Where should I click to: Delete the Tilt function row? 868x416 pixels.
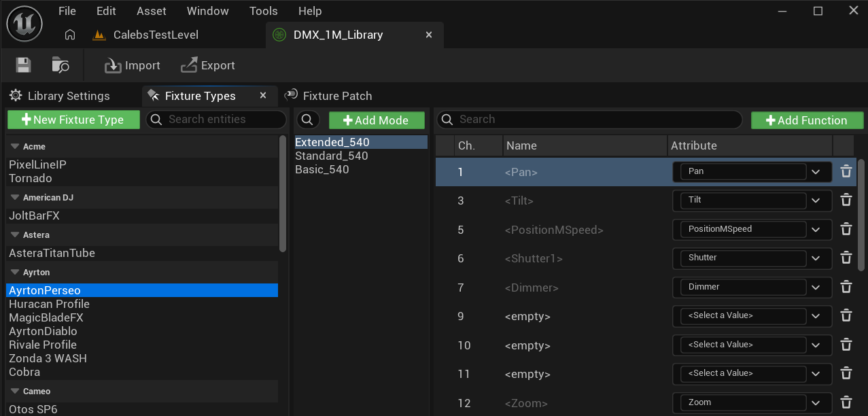click(846, 200)
